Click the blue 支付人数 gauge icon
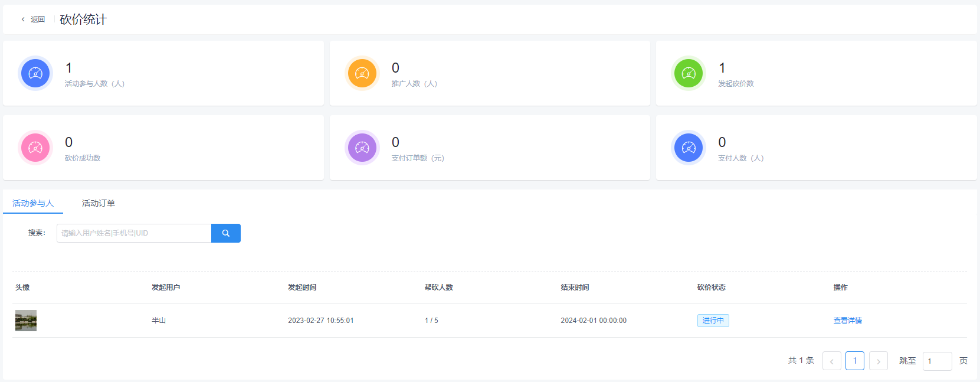980x382 pixels. pos(689,148)
